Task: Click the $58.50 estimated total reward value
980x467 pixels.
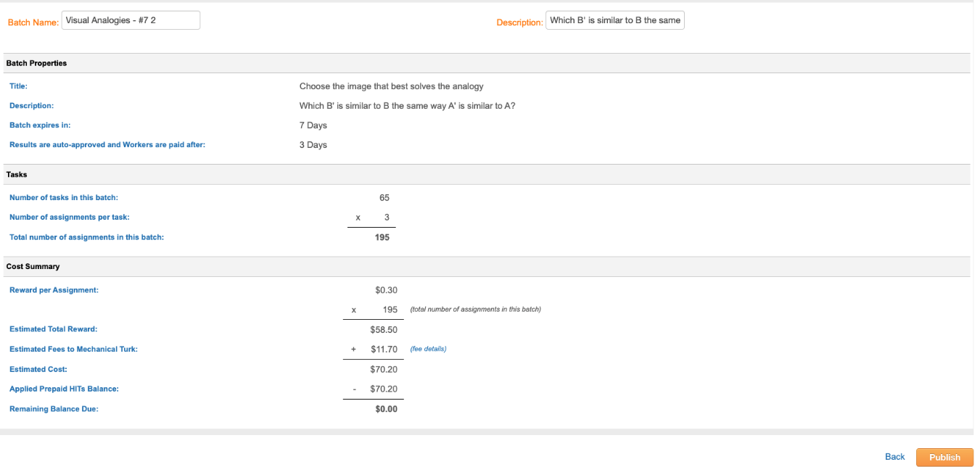Action: [383, 329]
